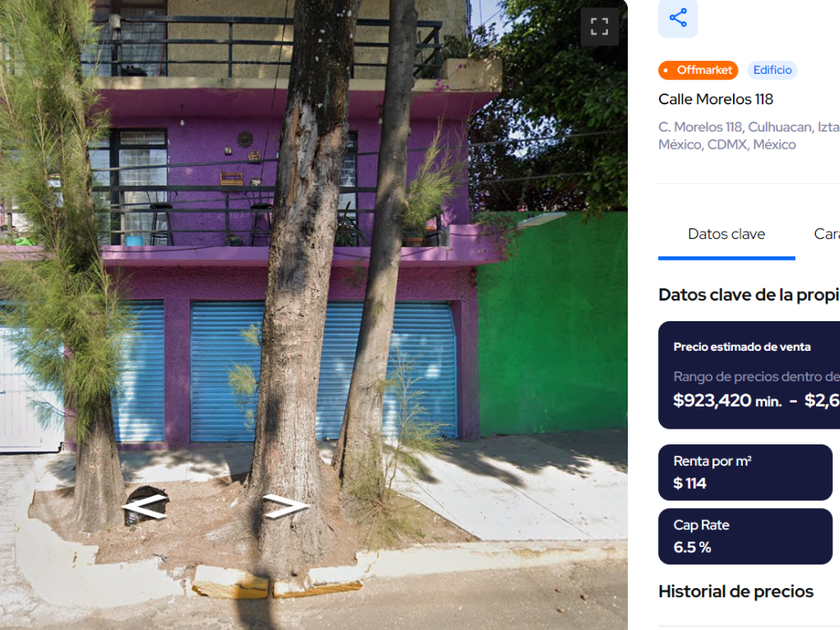Click the share icon button
Viewport: 840px width, 630px height.
(678, 18)
